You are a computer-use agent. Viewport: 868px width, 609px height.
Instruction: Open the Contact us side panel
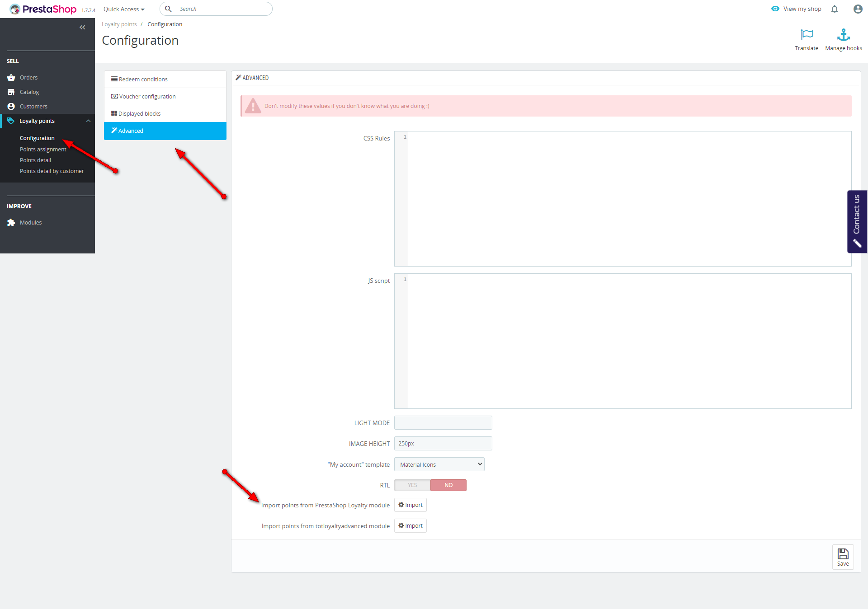coord(857,221)
